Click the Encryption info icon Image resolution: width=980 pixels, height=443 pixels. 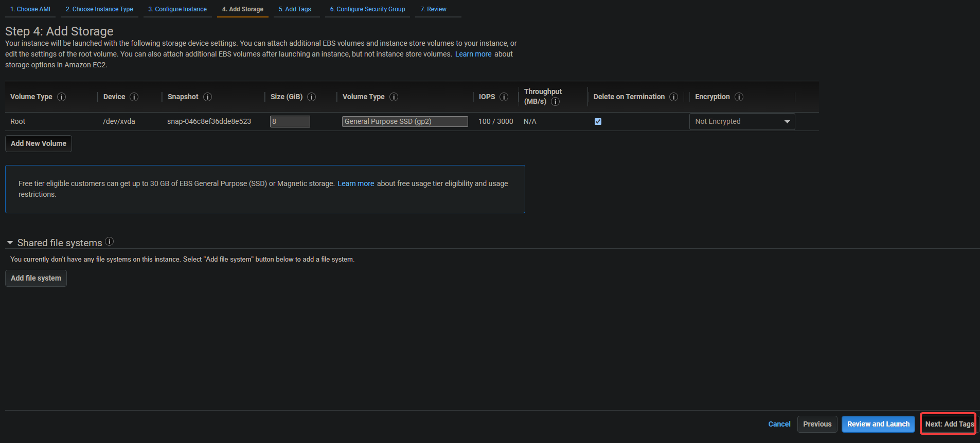click(x=739, y=97)
